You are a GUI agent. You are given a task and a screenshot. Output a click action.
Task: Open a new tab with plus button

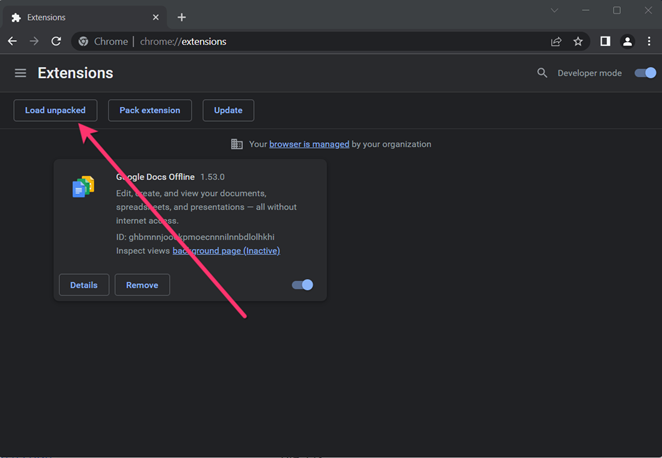[181, 17]
